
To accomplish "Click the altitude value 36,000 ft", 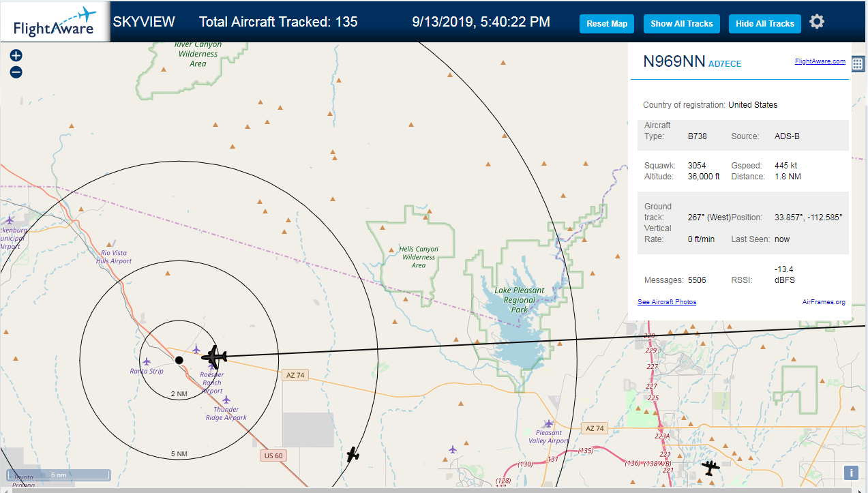I will click(x=704, y=177).
